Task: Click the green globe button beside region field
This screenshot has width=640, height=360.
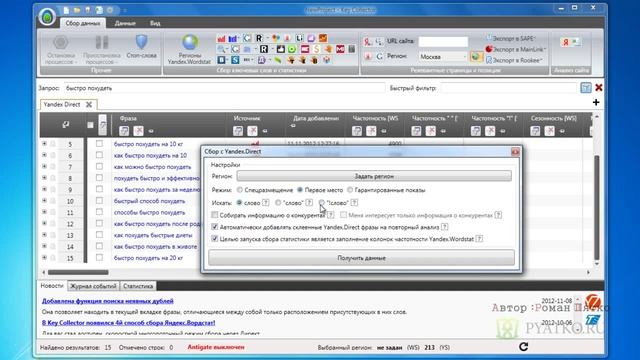Action: (x=476, y=56)
